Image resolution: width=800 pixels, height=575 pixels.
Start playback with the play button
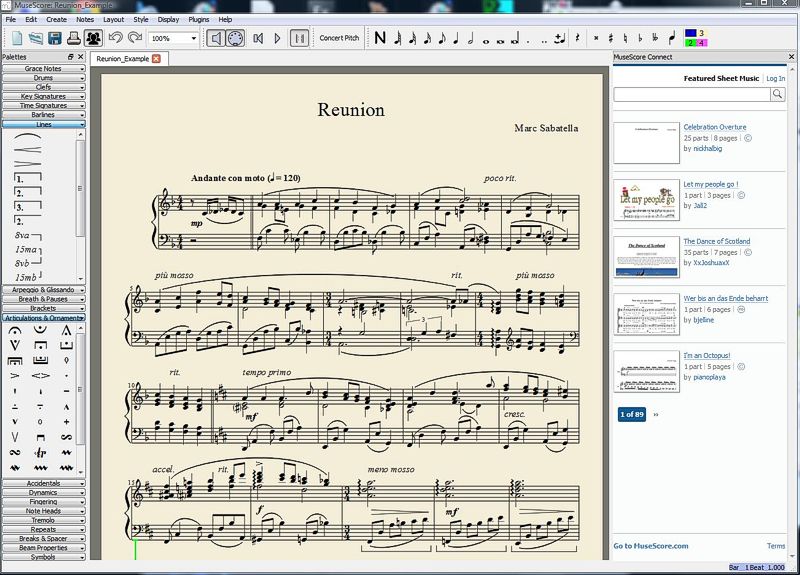[277, 38]
